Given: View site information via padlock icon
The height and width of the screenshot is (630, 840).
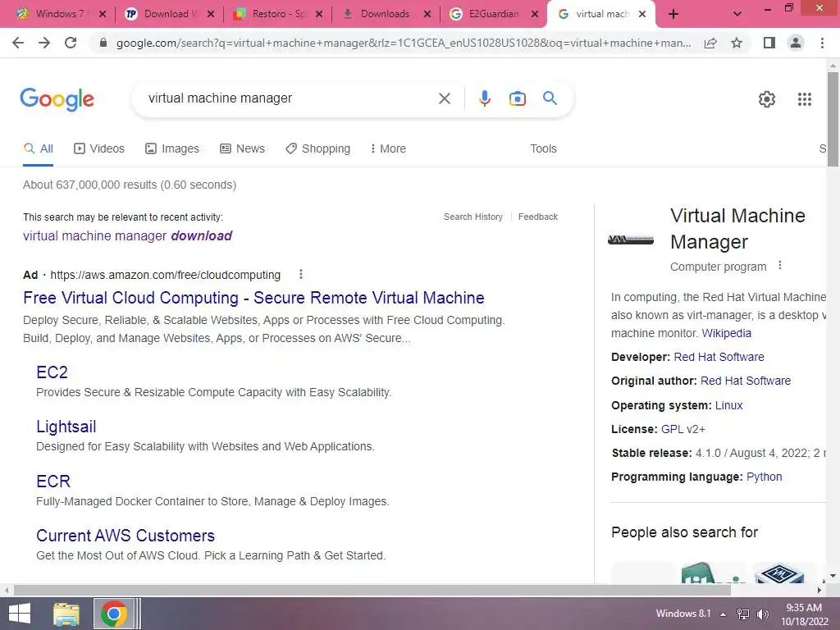Looking at the screenshot, I should (x=104, y=43).
